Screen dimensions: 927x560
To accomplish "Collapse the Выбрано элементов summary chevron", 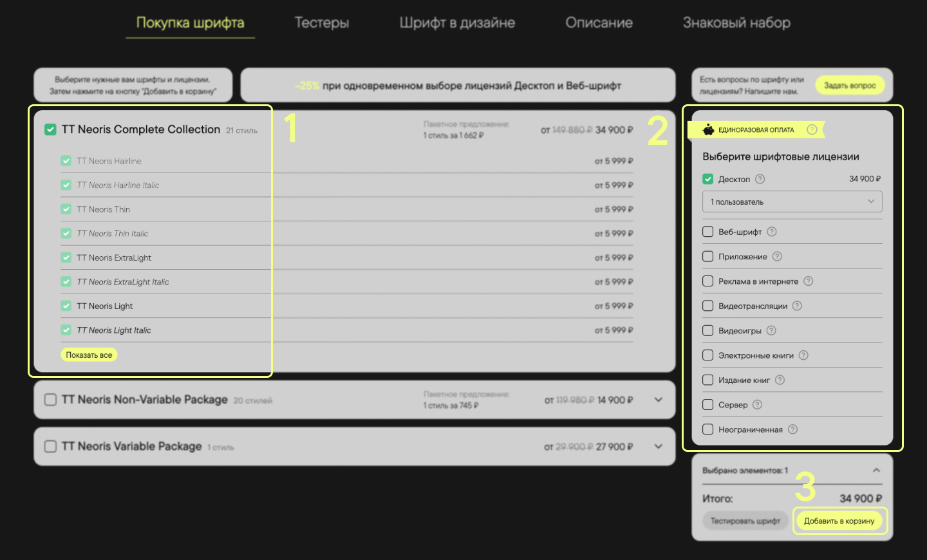I will pos(876,471).
